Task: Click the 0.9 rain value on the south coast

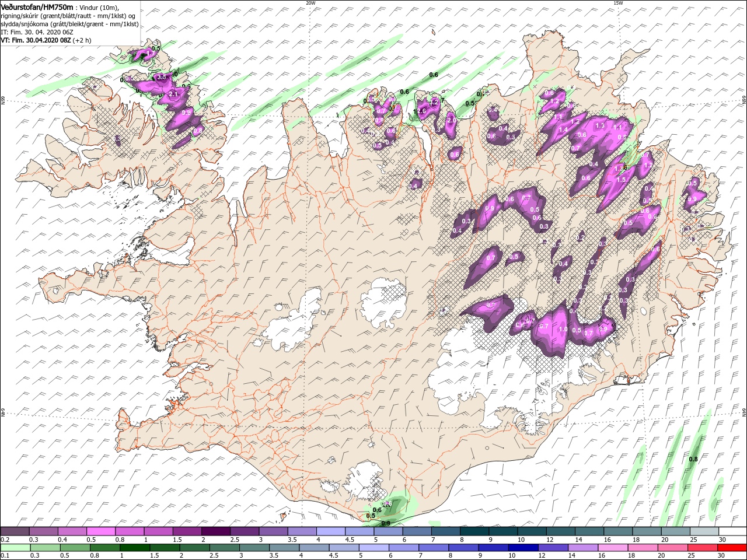Action: click(x=385, y=523)
